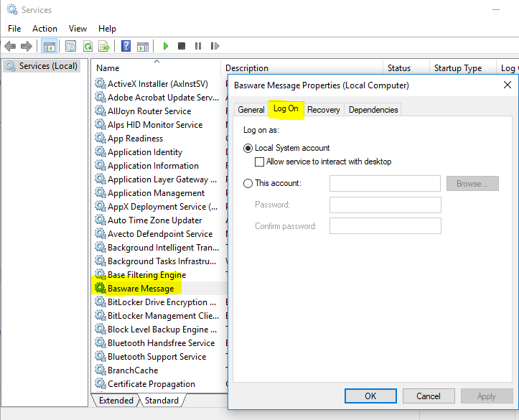This screenshot has width=519, height=420.
Task: Sort by the Status column header
Action: click(x=406, y=68)
